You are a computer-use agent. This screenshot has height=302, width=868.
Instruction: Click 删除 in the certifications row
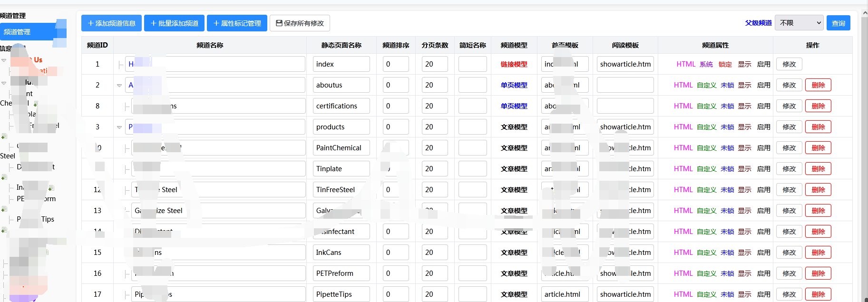click(818, 106)
